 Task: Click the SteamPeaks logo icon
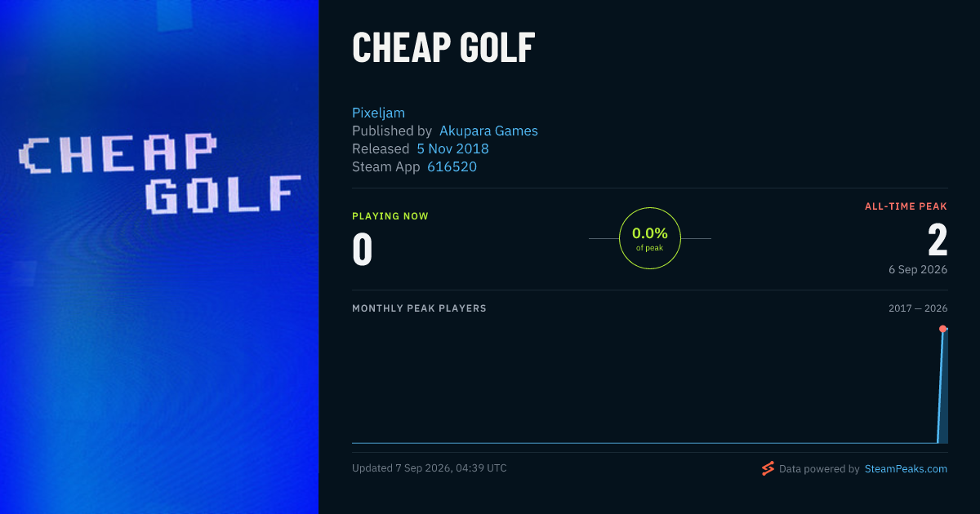coord(768,468)
